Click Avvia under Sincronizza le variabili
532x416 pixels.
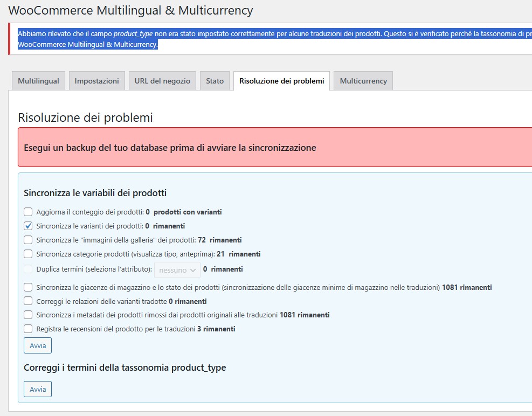point(38,345)
